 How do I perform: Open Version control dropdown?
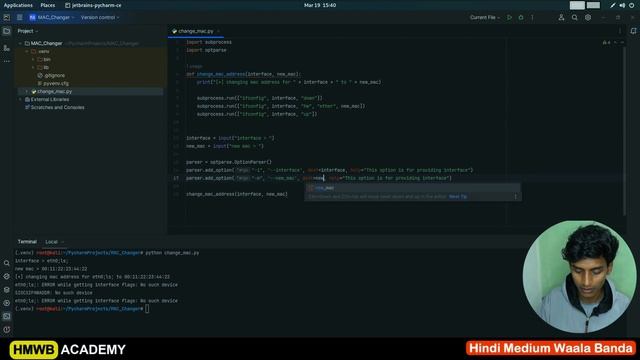(100, 18)
